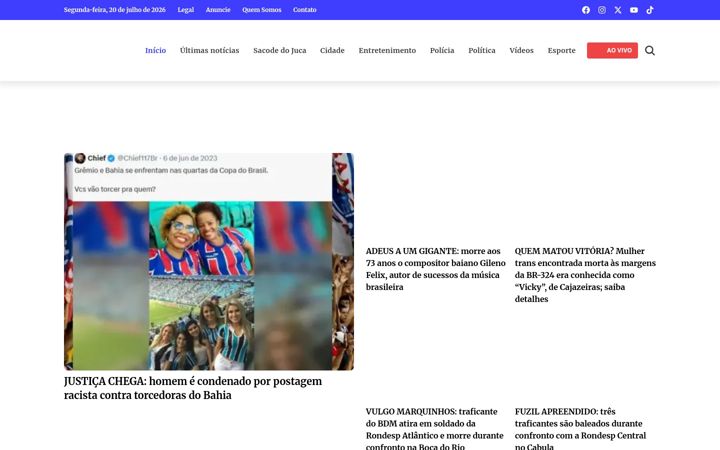Open the YouTube channel icon

(634, 10)
